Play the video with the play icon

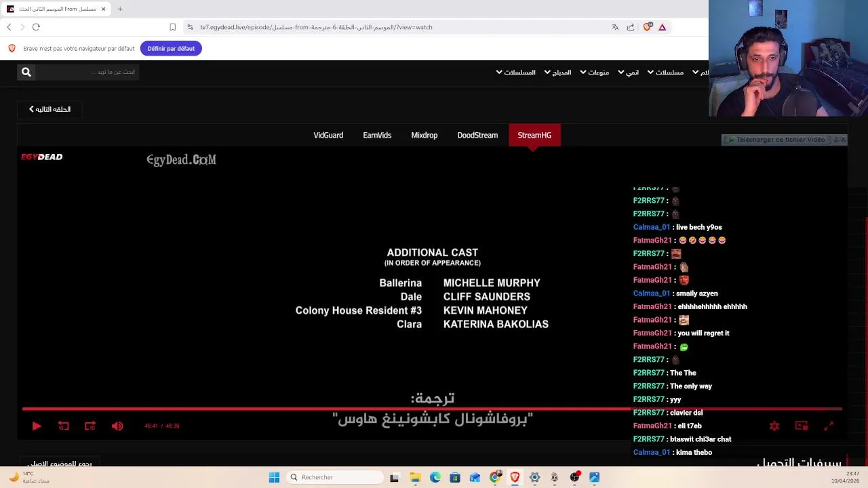(37, 426)
